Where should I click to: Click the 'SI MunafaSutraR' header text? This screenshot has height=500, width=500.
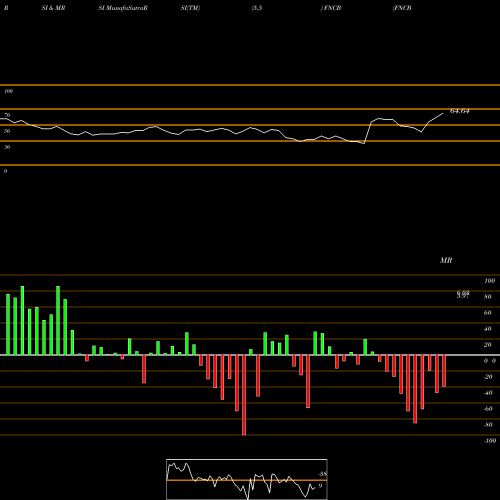tap(123, 8)
